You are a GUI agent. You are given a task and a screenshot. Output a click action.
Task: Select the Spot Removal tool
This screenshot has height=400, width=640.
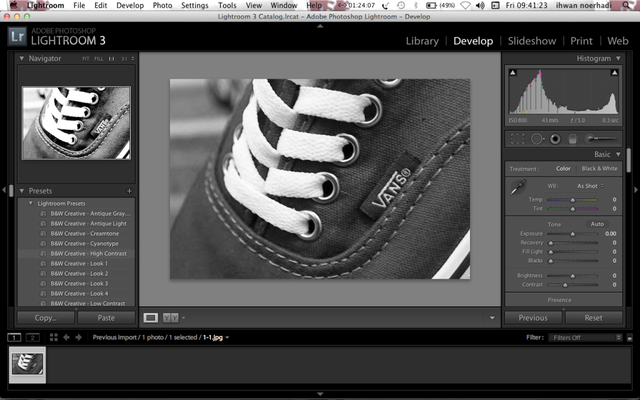537,139
